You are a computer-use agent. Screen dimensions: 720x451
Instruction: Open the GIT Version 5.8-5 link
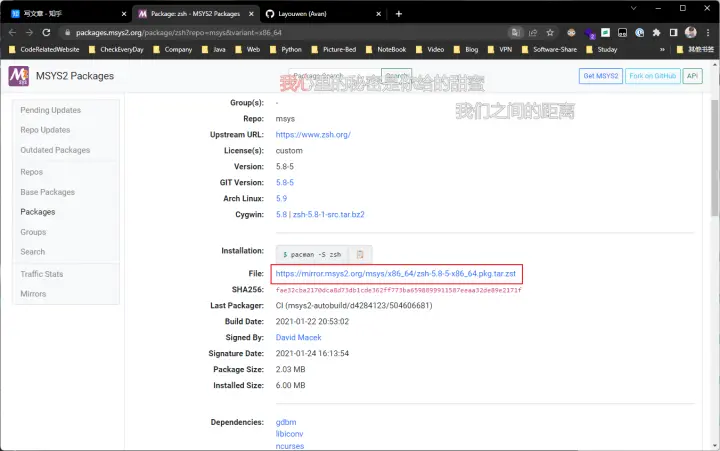(285, 182)
